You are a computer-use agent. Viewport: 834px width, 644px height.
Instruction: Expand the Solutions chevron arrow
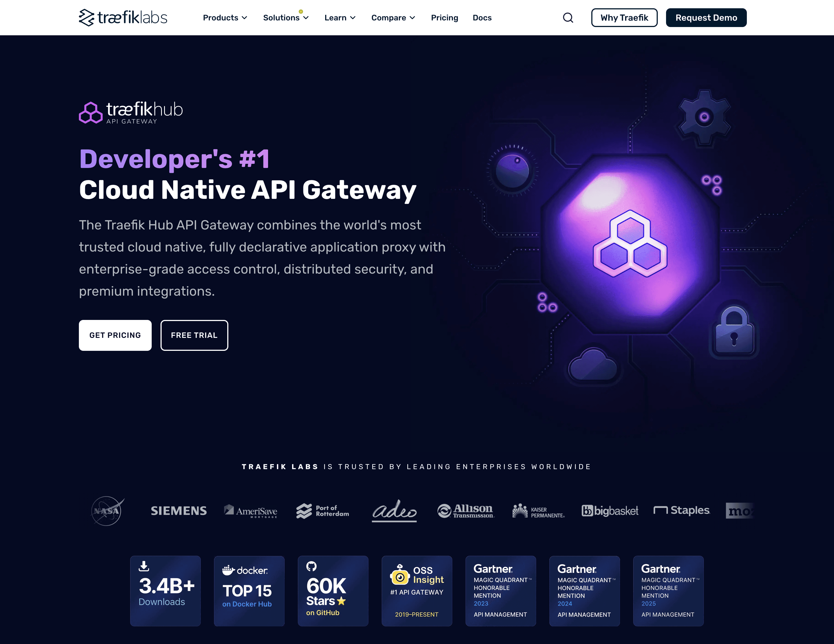[306, 18]
